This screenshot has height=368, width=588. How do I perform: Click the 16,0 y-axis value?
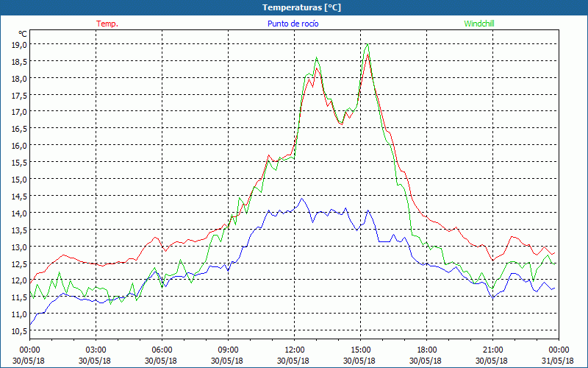tap(20, 145)
